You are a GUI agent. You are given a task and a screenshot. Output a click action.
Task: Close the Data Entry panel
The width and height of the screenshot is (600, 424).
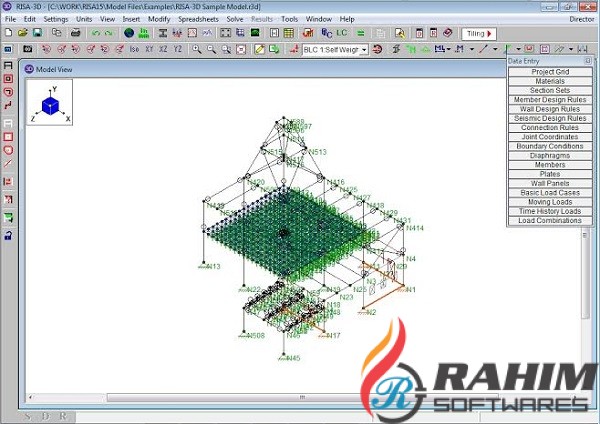tap(588, 61)
